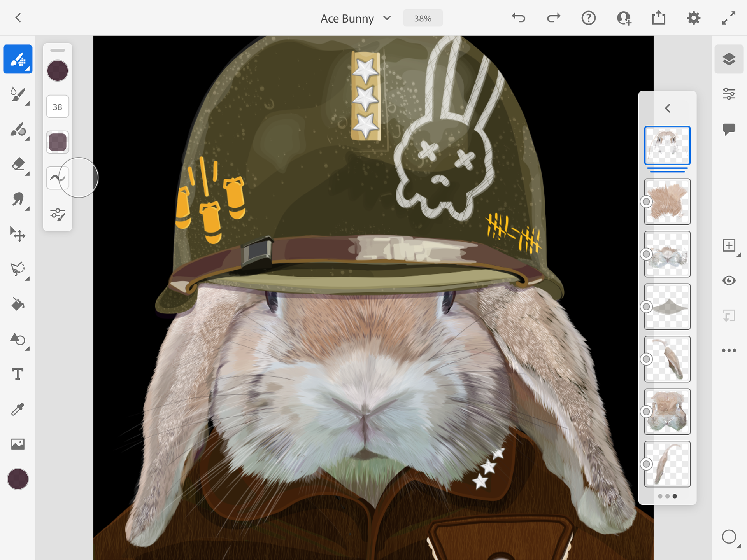Select the Eraser tool
This screenshot has height=560, width=747.
18,164
